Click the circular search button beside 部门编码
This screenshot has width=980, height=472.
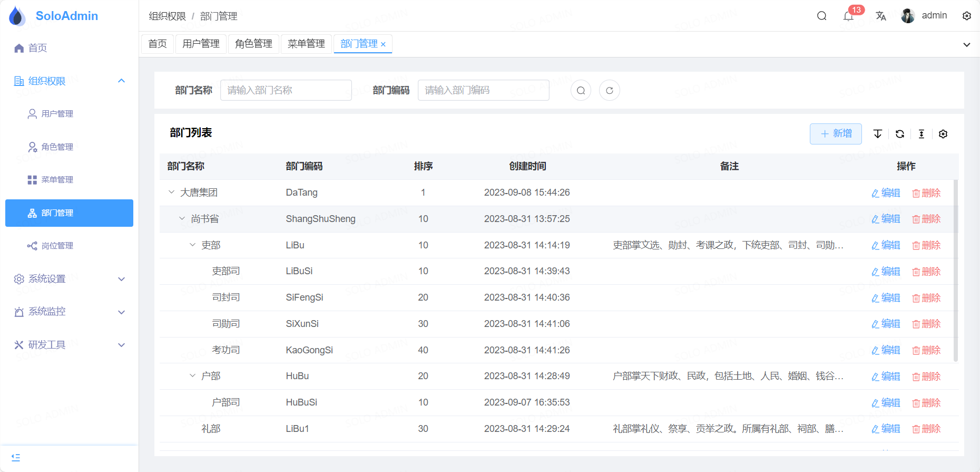coord(581,90)
